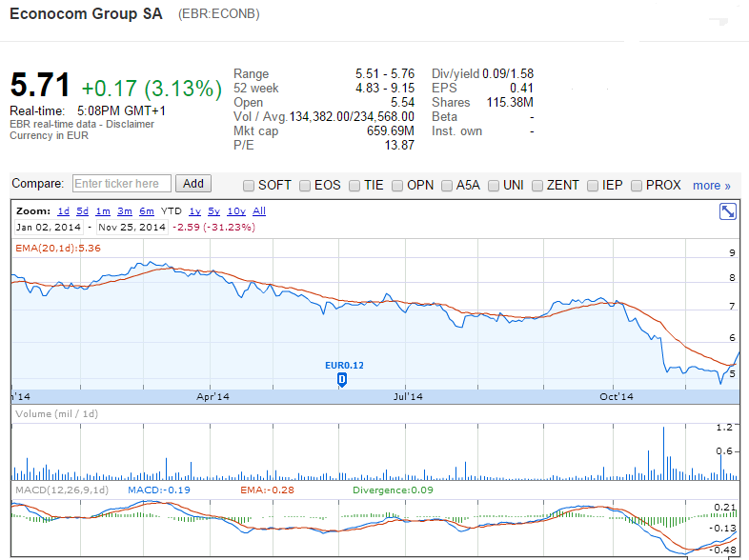Click the price change -2.59 (-31.23%)
The height and width of the screenshot is (560, 749).
[x=214, y=228]
